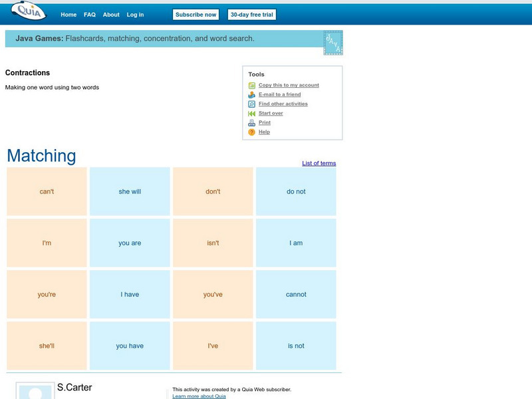Click the Subscribe now button
Screen dimensions: 532x399
coord(196,14)
